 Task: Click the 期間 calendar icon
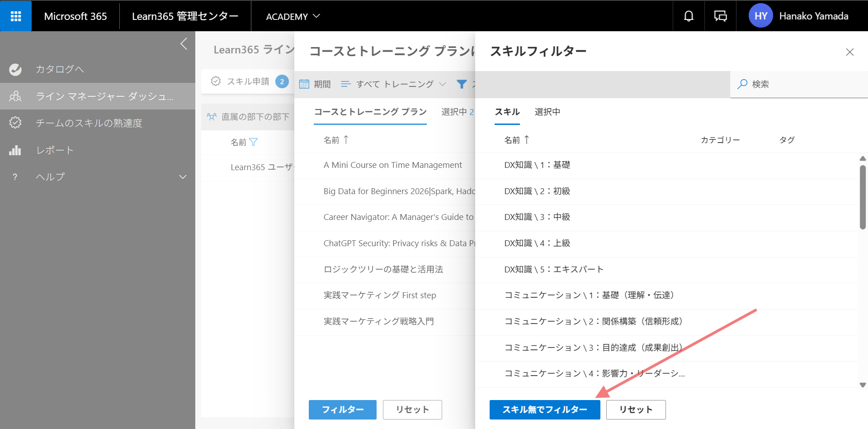click(304, 84)
